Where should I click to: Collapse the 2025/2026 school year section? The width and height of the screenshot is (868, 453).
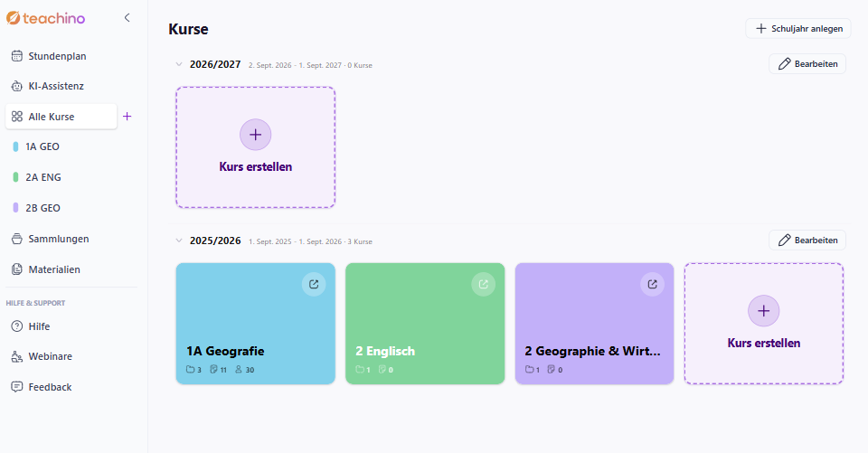(x=179, y=241)
